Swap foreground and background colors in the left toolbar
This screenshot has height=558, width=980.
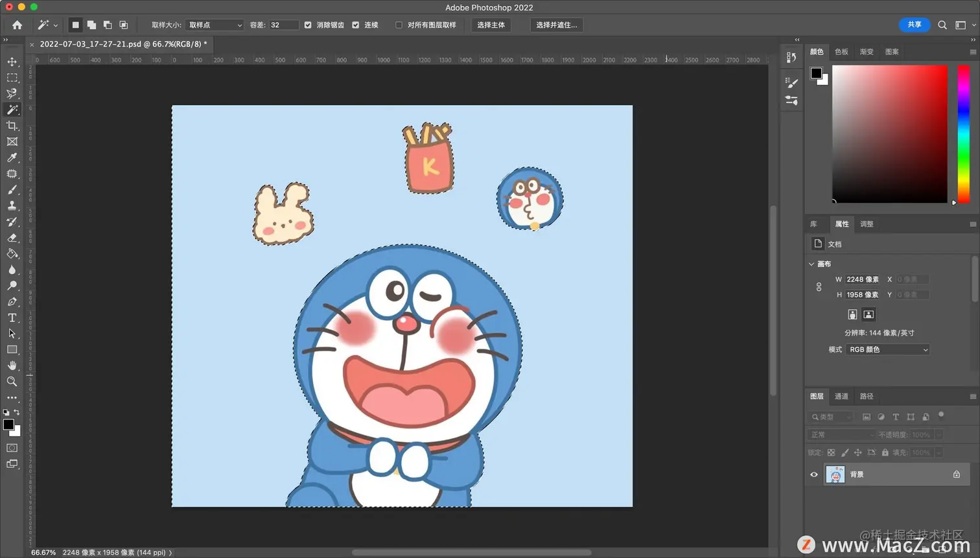click(x=17, y=412)
